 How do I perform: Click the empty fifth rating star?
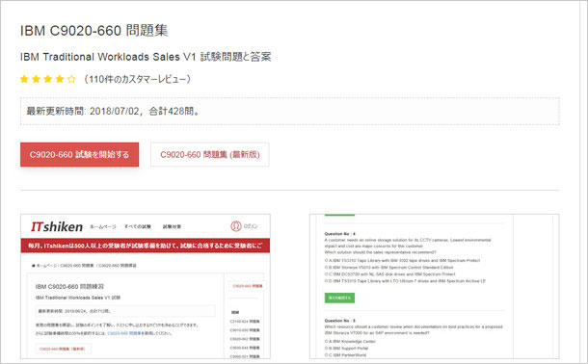pos(71,79)
